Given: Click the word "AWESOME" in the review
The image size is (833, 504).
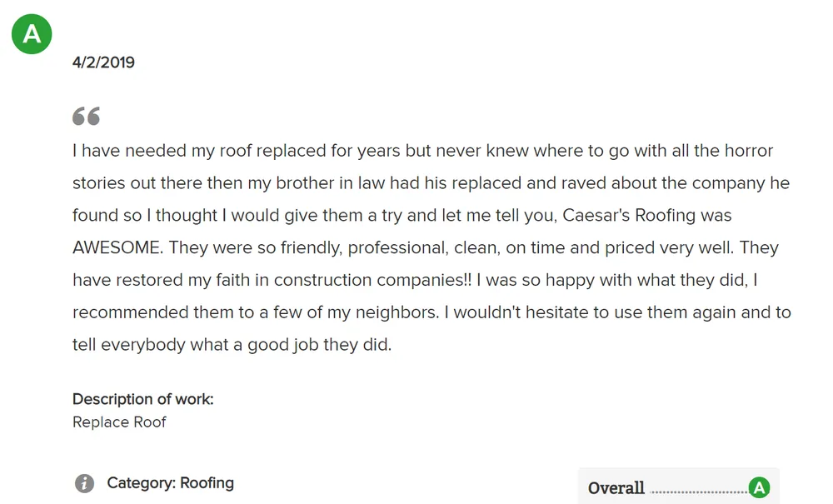Looking at the screenshot, I should coord(117,248).
